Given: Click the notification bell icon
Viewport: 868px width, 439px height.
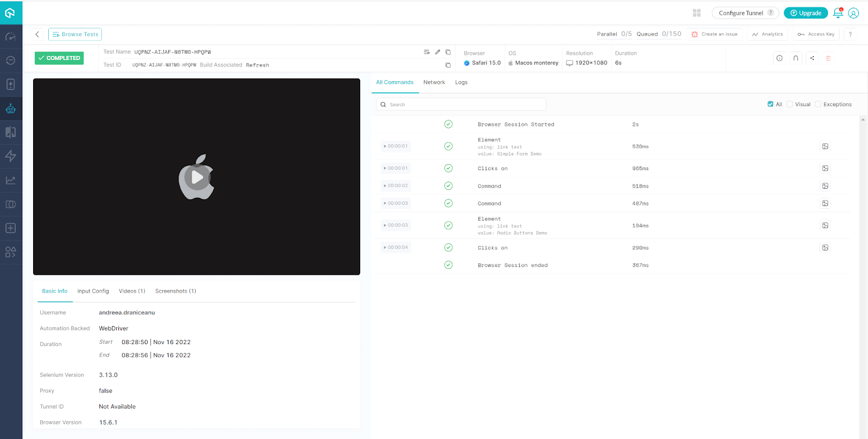Looking at the screenshot, I should click(838, 13).
